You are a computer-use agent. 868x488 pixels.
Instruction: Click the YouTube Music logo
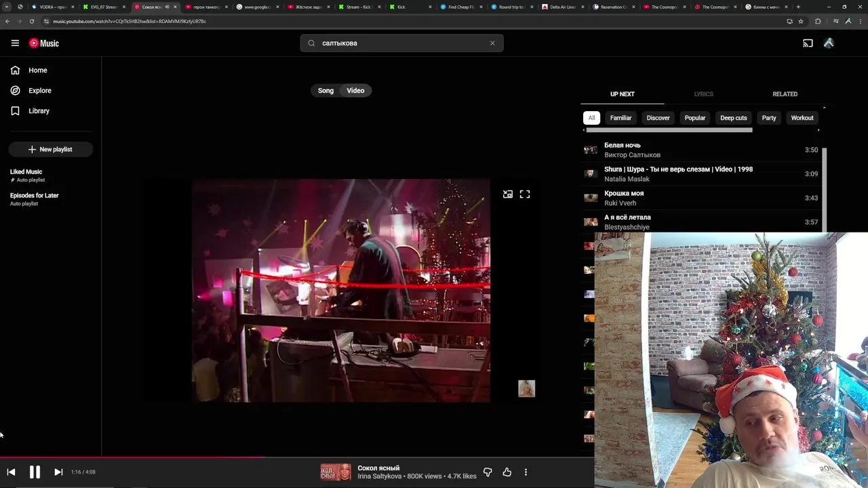pyautogui.click(x=44, y=43)
